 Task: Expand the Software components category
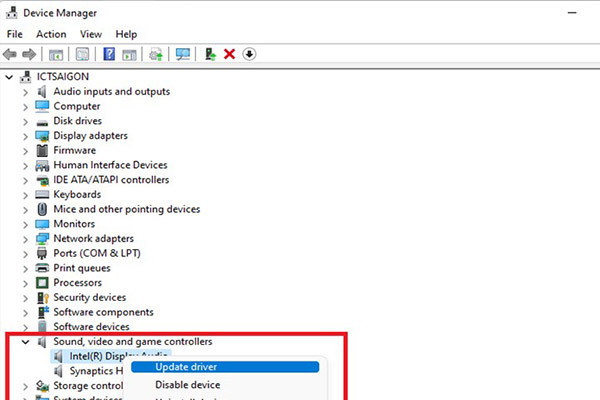(25, 313)
